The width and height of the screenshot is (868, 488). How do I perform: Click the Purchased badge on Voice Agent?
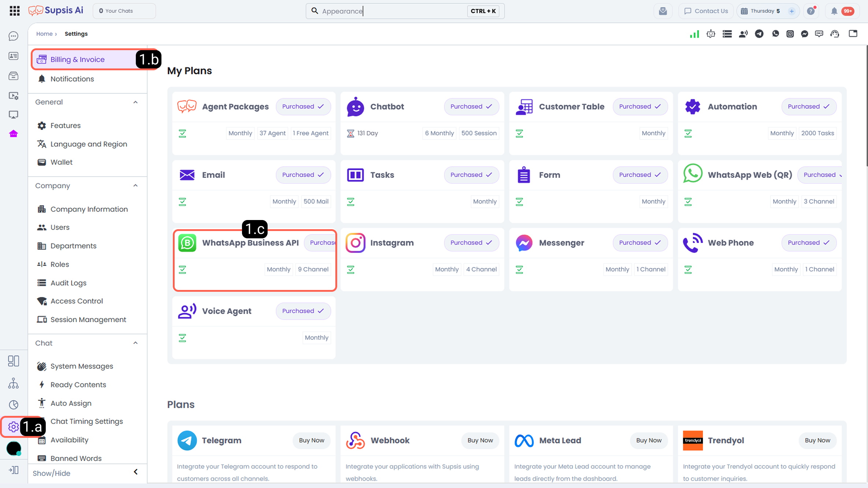(303, 311)
